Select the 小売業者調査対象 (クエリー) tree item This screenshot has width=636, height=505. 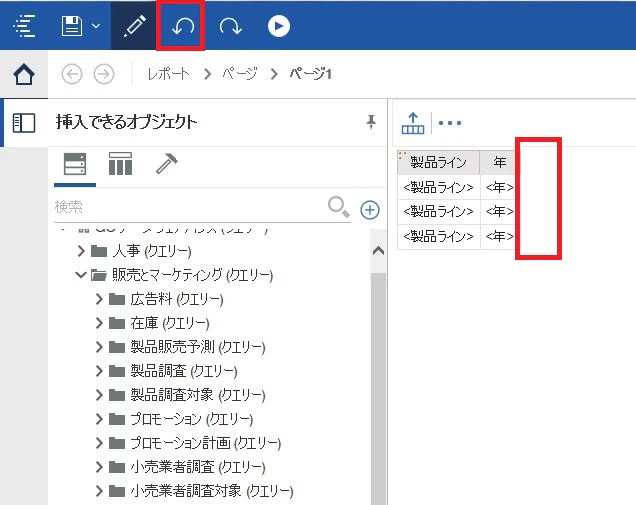[x=212, y=491]
